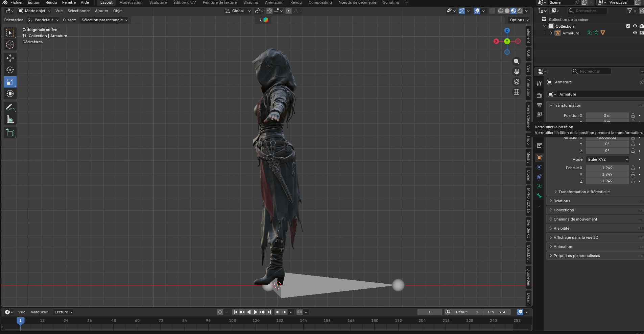644x334 pixels.
Task: Open the Bone properties tab
Action: tap(539, 196)
